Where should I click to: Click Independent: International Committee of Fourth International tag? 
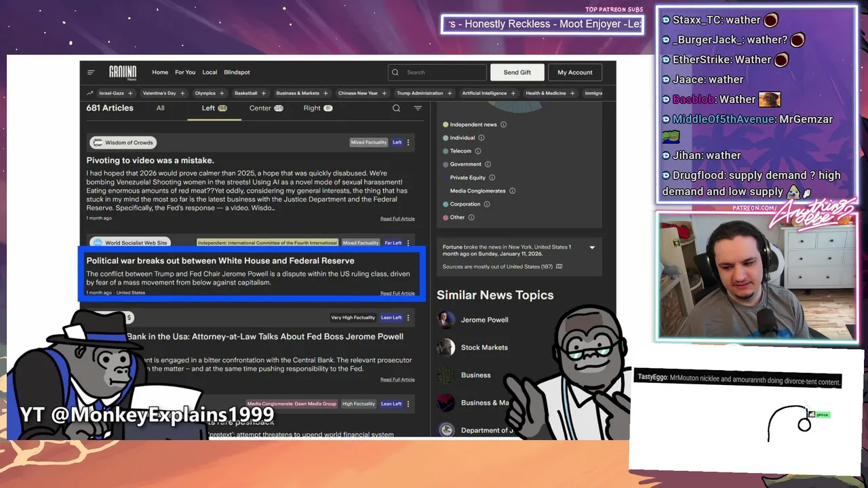tap(267, 243)
